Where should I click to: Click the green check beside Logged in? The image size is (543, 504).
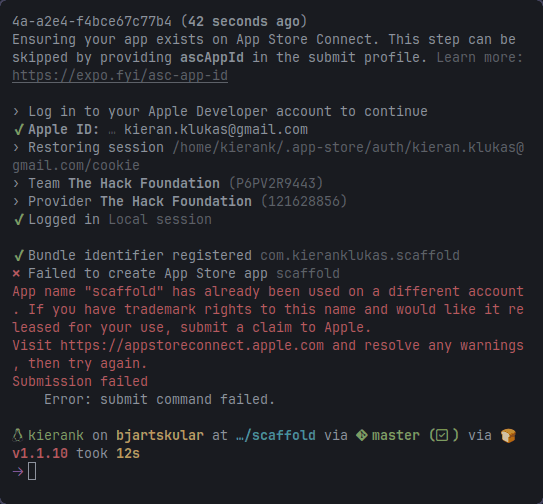tap(19, 220)
